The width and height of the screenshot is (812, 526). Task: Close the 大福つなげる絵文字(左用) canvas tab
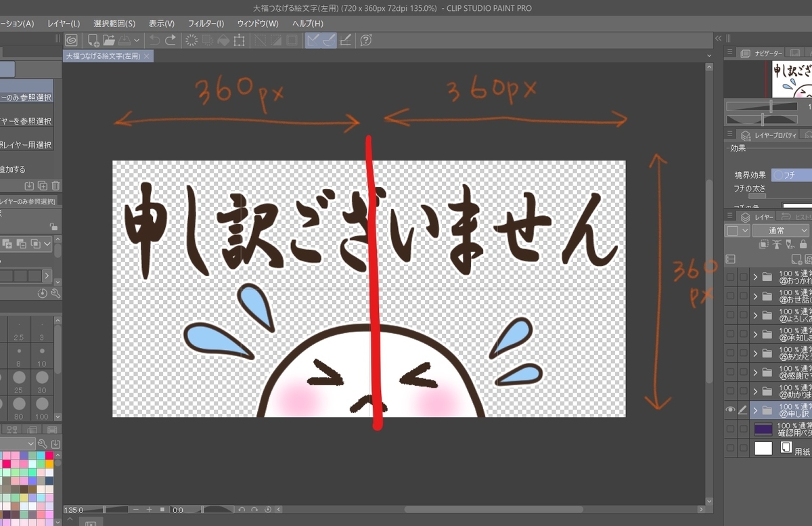147,56
